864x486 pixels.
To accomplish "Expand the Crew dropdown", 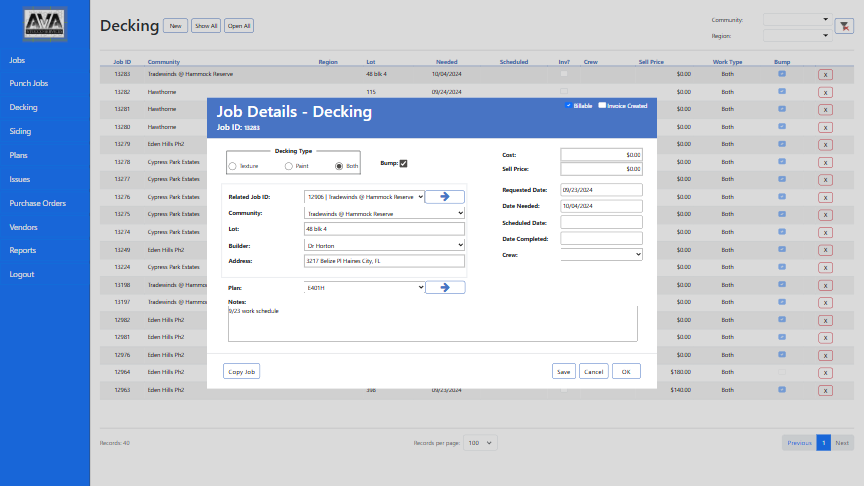I will coord(601,255).
